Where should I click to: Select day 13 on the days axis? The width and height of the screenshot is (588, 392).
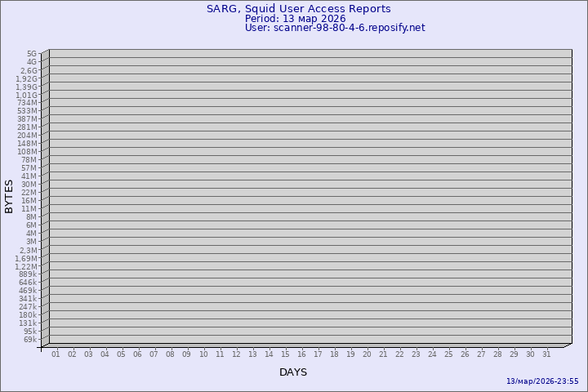point(252,354)
